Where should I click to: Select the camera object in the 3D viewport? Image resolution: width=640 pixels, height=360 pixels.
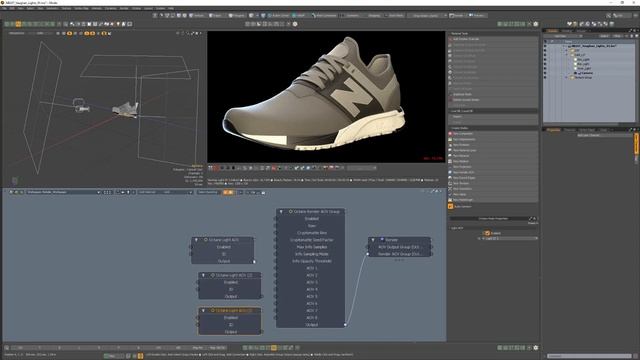click(81, 105)
